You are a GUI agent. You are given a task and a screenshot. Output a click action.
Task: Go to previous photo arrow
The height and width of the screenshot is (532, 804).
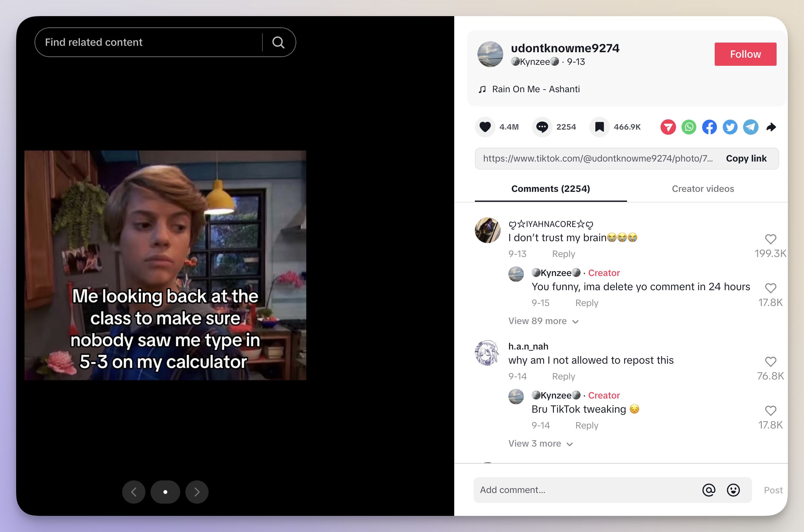click(x=134, y=492)
